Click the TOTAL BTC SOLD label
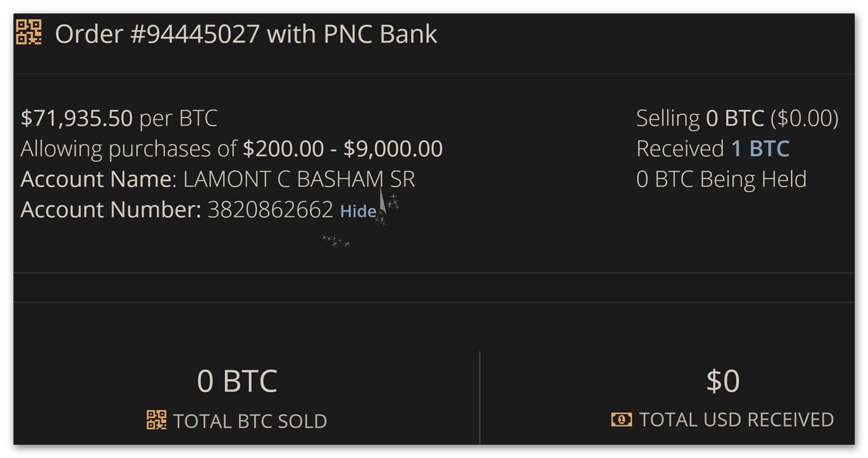The height and width of the screenshot is (458, 868). (x=250, y=421)
